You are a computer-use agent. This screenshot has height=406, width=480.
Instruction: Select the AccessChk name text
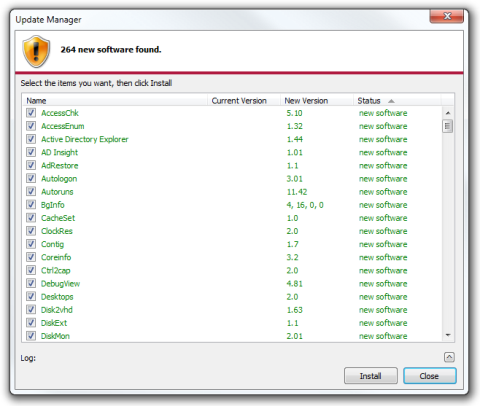pos(60,113)
